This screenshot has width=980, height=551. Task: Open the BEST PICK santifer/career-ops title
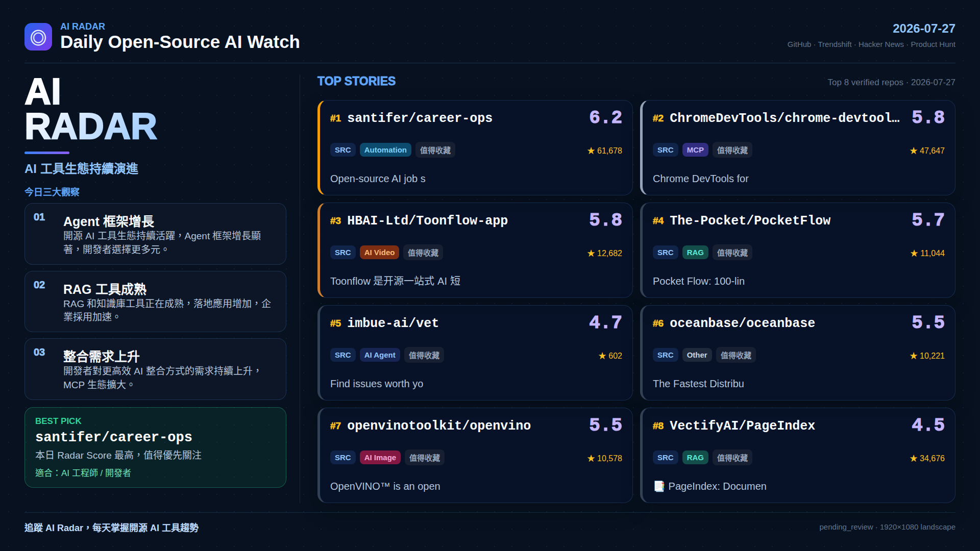tap(114, 437)
